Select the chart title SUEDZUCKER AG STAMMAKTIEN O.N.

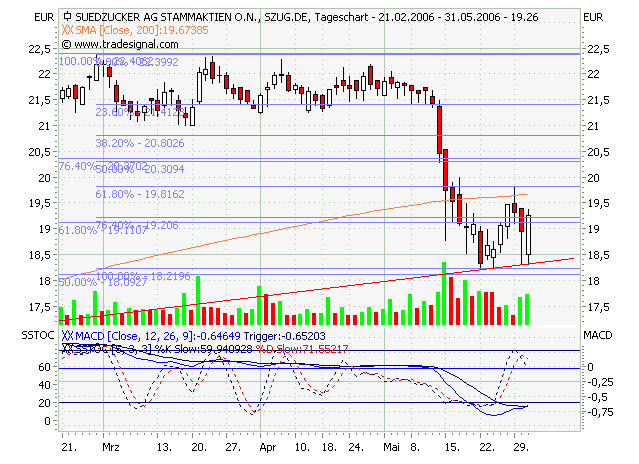tap(168, 17)
